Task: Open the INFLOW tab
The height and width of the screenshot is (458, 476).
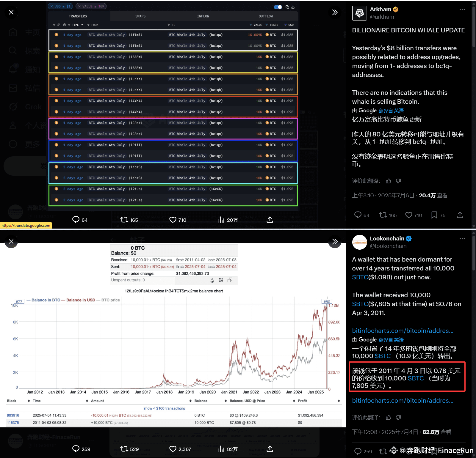Action: click(x=203, y=16)
